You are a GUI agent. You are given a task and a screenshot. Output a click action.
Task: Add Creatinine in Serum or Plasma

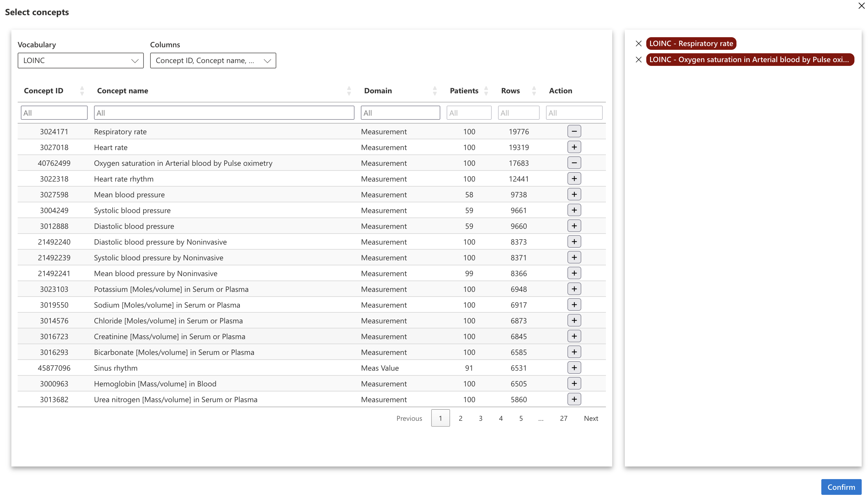[574, 336]
